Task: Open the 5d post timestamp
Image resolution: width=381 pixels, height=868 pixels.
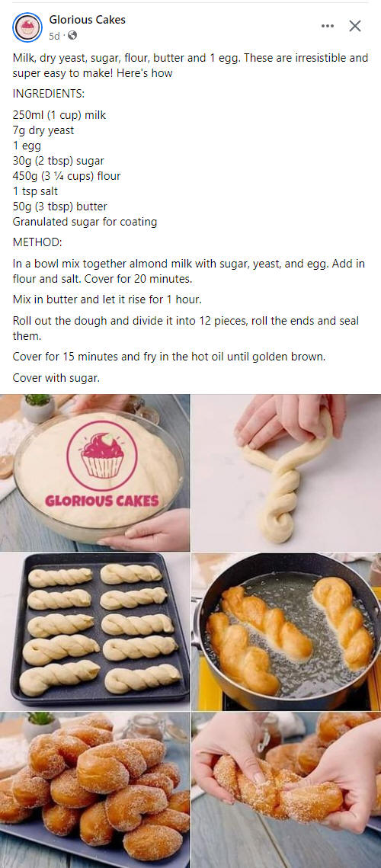Action: (x=53, y=36)
